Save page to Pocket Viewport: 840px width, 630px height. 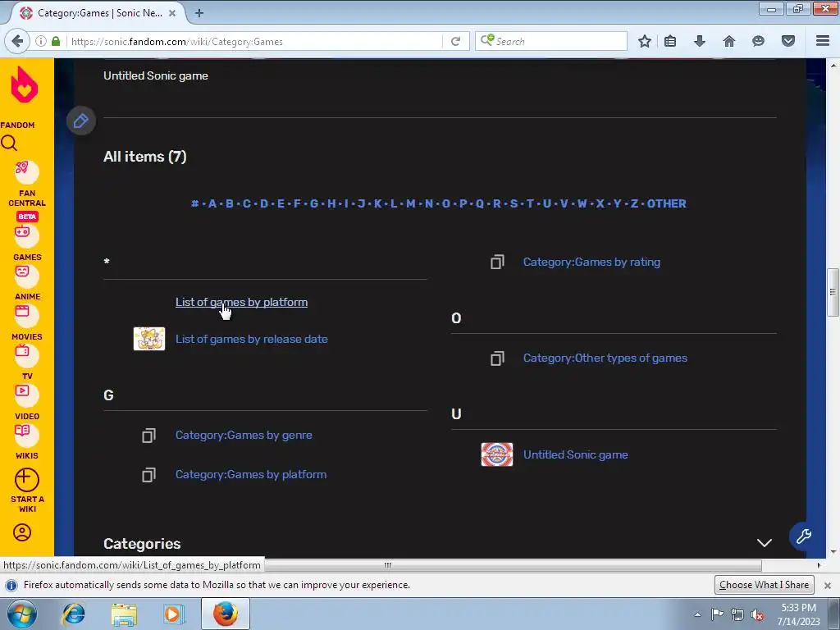(787, 41)
